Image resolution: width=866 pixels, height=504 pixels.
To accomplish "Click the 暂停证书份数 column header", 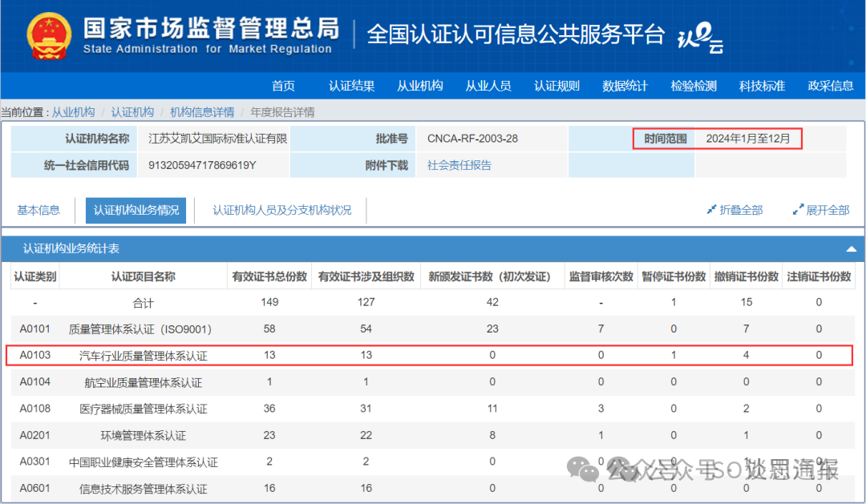I will 674,276.
